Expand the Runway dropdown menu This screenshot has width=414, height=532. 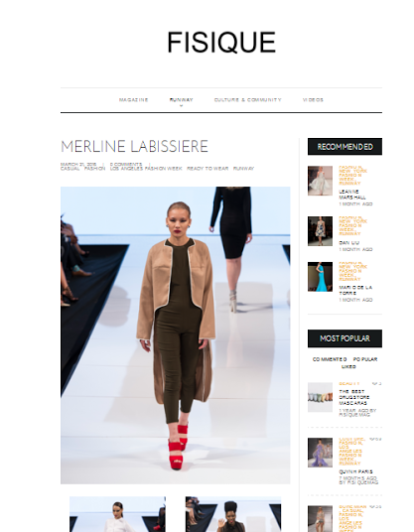(182, 100)
